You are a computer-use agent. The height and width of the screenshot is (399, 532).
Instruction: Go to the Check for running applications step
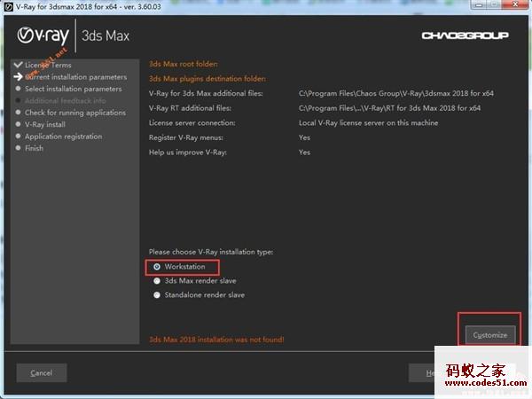pyautogui.click(x=74, y=113)
